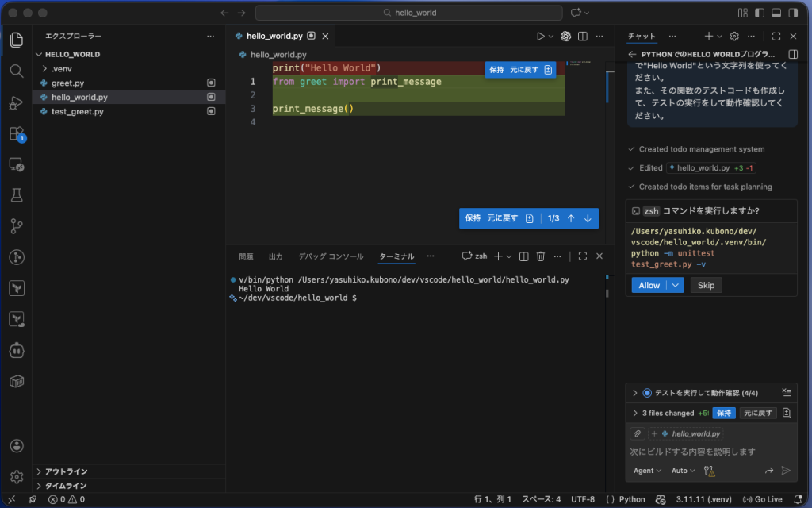The width and height of the screenshot is (812, 508).
Task: Open Source Control view icon
Action: (x=17, y=226)
